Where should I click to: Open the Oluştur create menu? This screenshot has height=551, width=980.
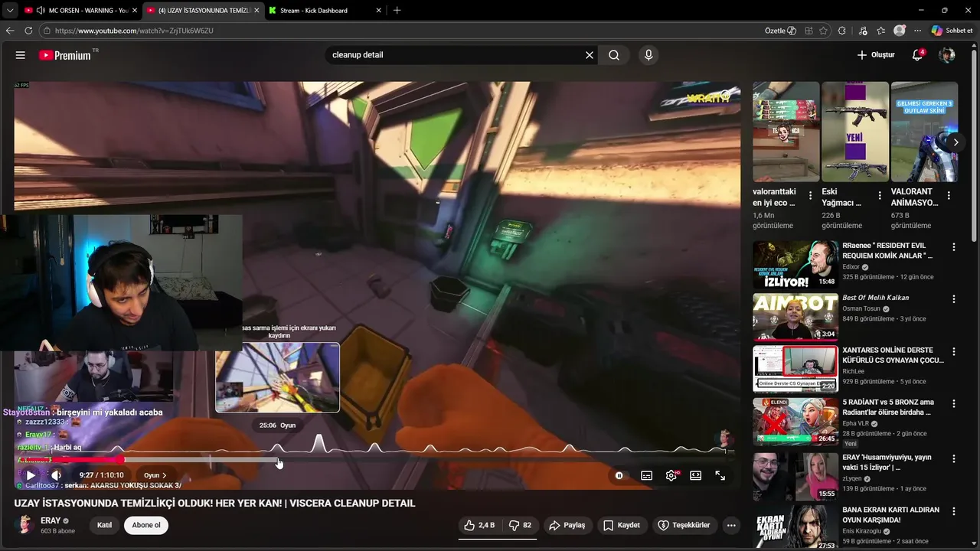tap(875, 55)
